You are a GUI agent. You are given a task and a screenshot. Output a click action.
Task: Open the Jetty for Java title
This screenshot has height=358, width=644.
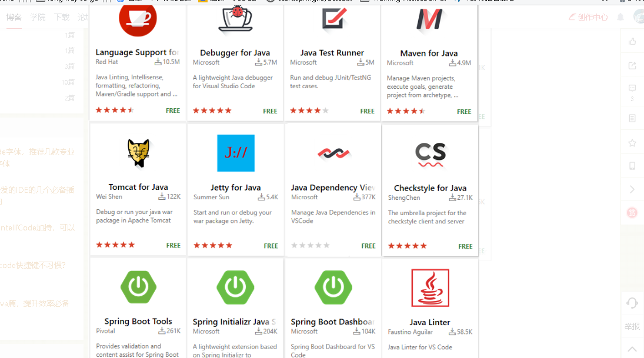tap(235, 188)
